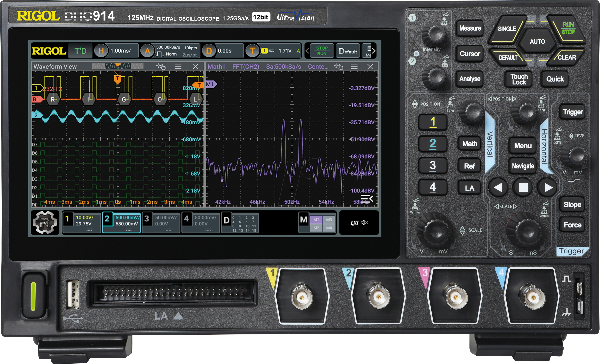Push the LA logic analyzer key
600x364 pixels.
470,188
